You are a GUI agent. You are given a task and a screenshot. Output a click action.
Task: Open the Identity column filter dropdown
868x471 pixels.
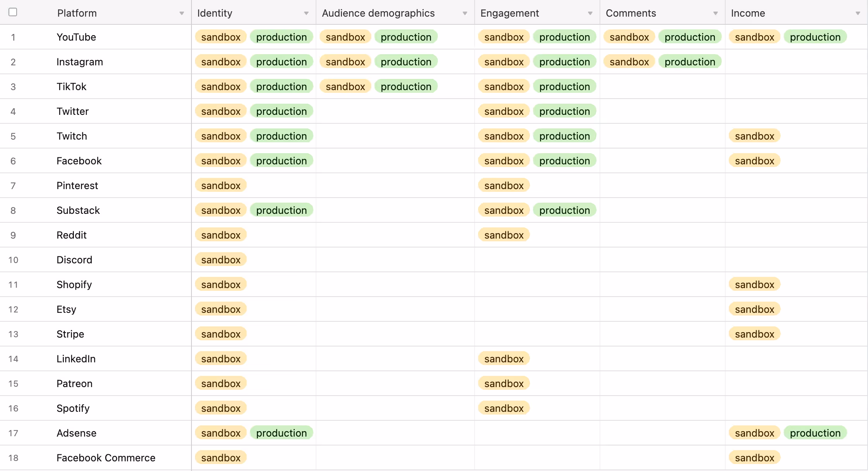pyautogui.click(x=307, y=13)
